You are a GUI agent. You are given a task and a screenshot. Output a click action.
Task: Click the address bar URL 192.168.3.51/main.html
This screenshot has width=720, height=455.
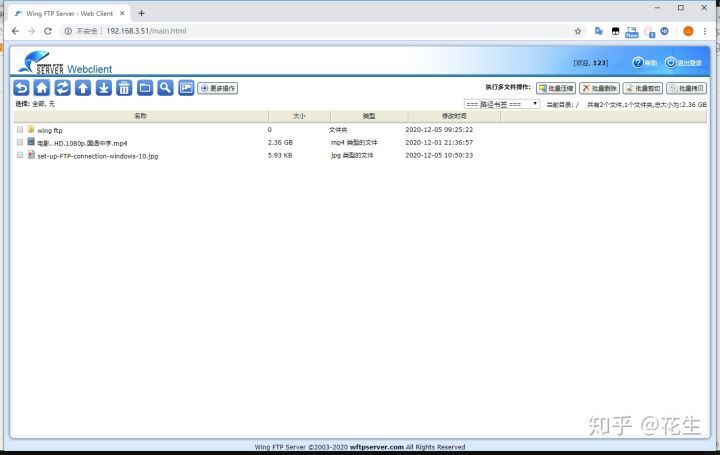coord(146,31)
